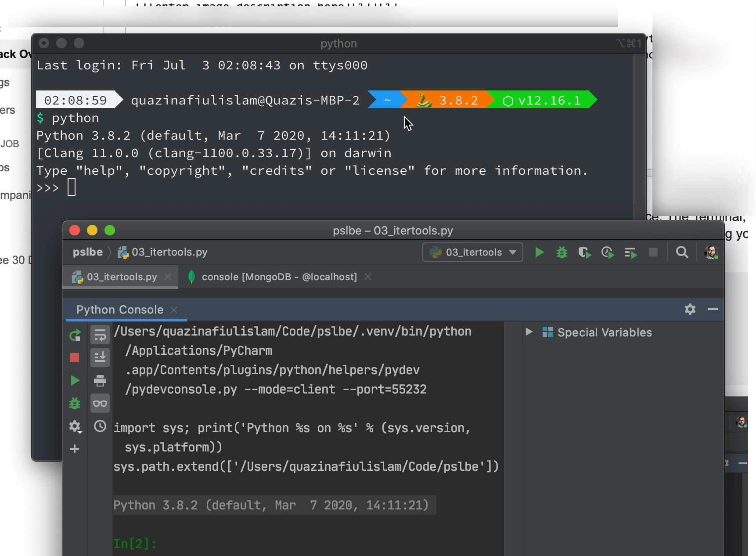Viewport: 756px width, 556px height.
Task: Add a new console with the plus icon
Action: [75, 449]
